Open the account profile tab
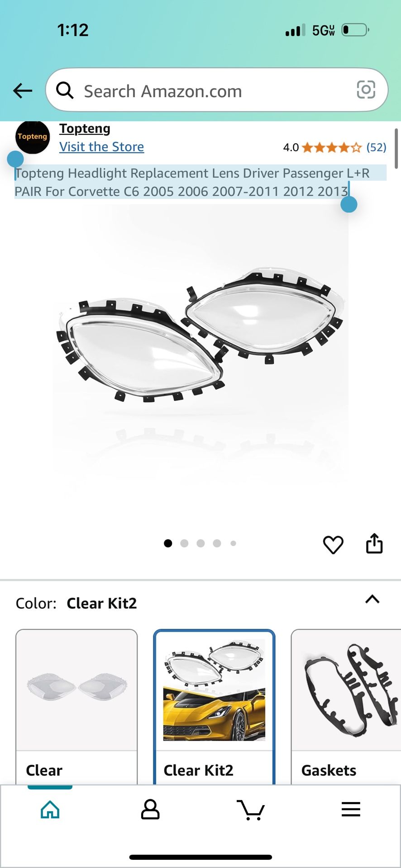Viewport: 401px width, 868px height. pos(150,809)
